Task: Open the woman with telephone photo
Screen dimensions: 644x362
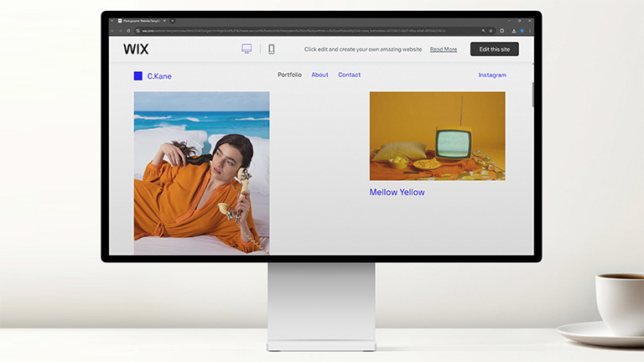Action: coord(201,173)
